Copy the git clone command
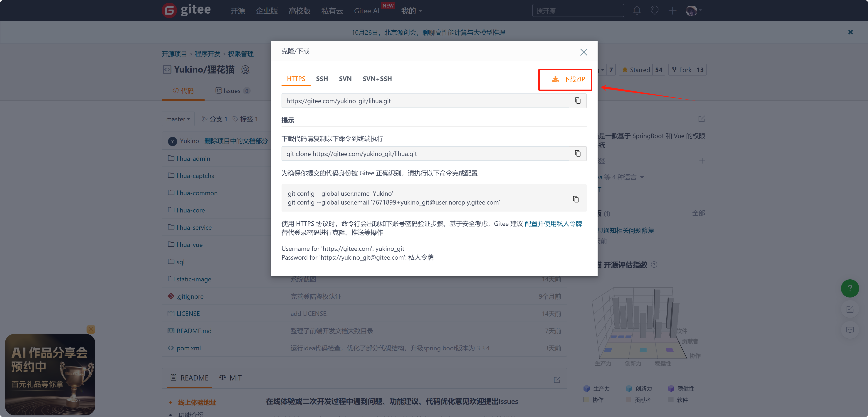The image size is (868, 417). tap(578, 154)
